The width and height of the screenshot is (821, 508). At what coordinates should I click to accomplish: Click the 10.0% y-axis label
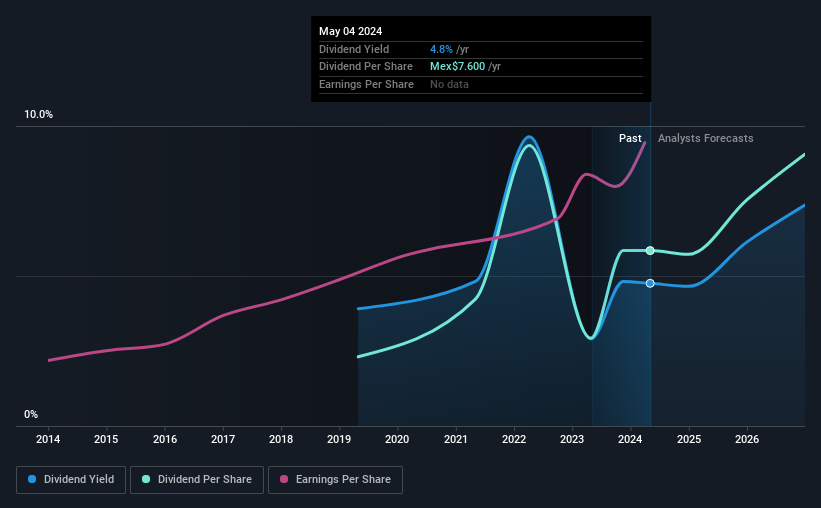[x=38, y=115]
